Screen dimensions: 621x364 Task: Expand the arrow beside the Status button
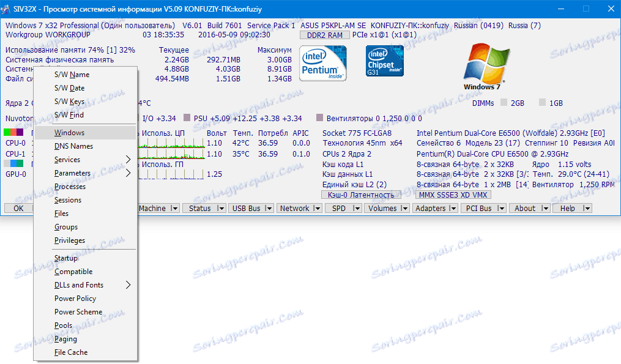(221, 209)
